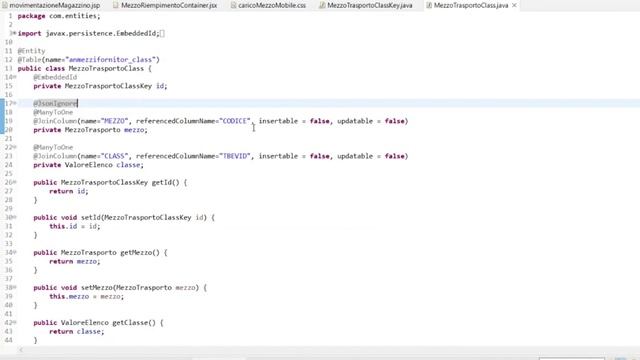Click the setMezzo method name
The height and width of the screenshot is (360, 640).
[x=97, y=288]
